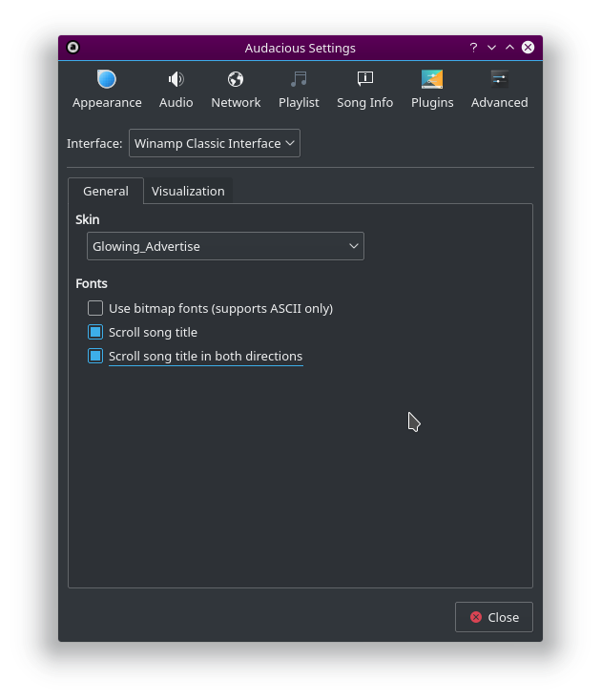Click the question mark help button

coord(473,48)
